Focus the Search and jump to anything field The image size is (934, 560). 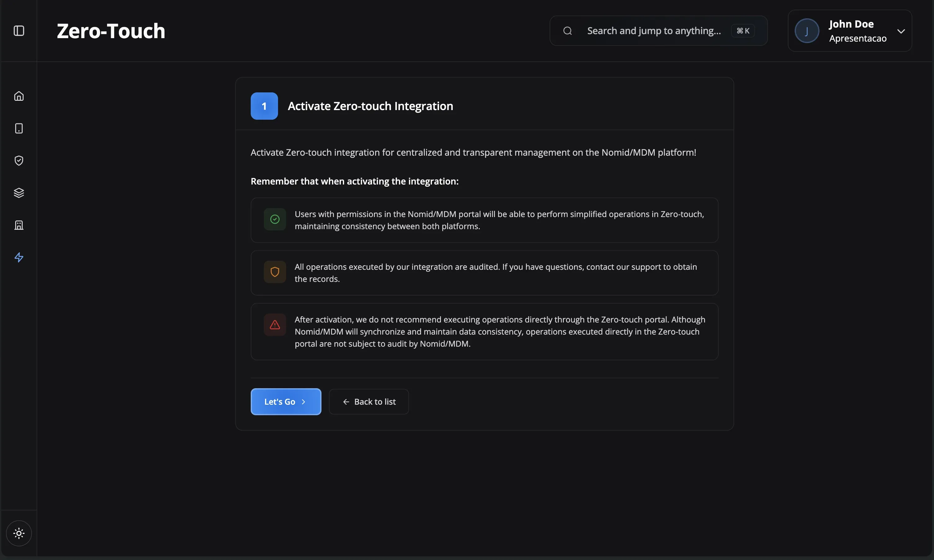(x=658, y=31)
